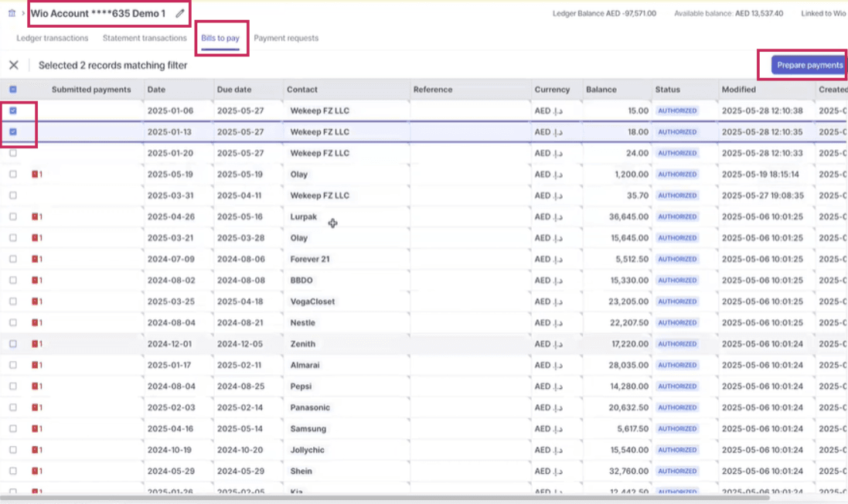Select the Forever 21 row checkbox
The image size is (848, 504).
point(13,259)
